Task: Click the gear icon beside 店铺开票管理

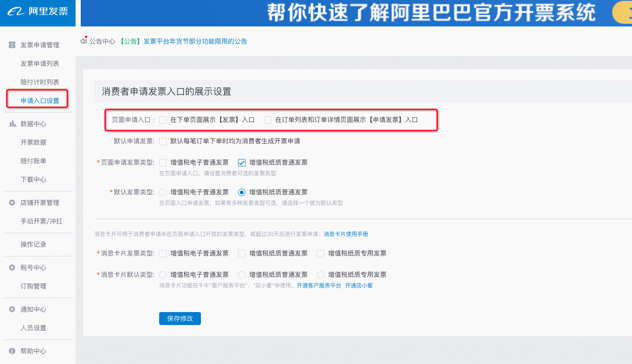Action: pyautogui.click(x=13, y=202)
